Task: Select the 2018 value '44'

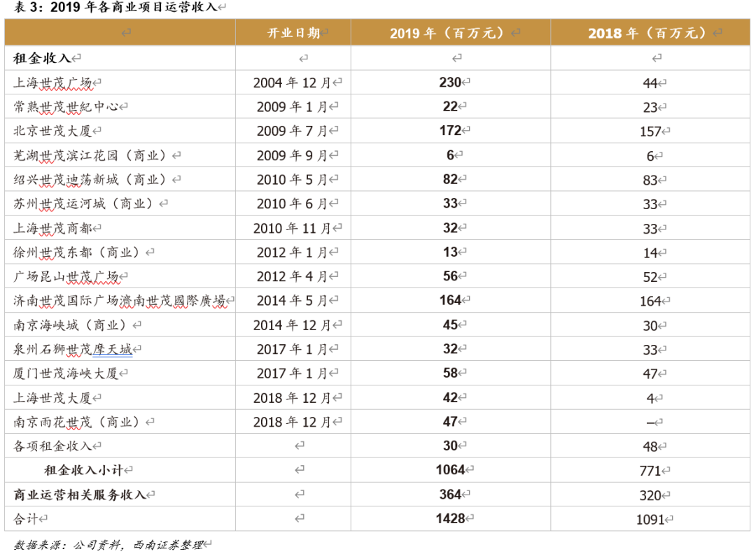Action: (x=650, y=83)
